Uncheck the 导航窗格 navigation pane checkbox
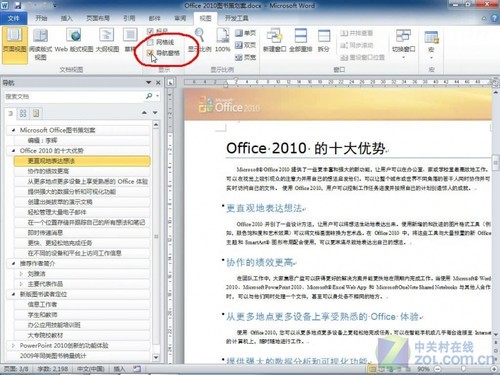The height and width of the screenshot is (375, 500). click(150, 53)
